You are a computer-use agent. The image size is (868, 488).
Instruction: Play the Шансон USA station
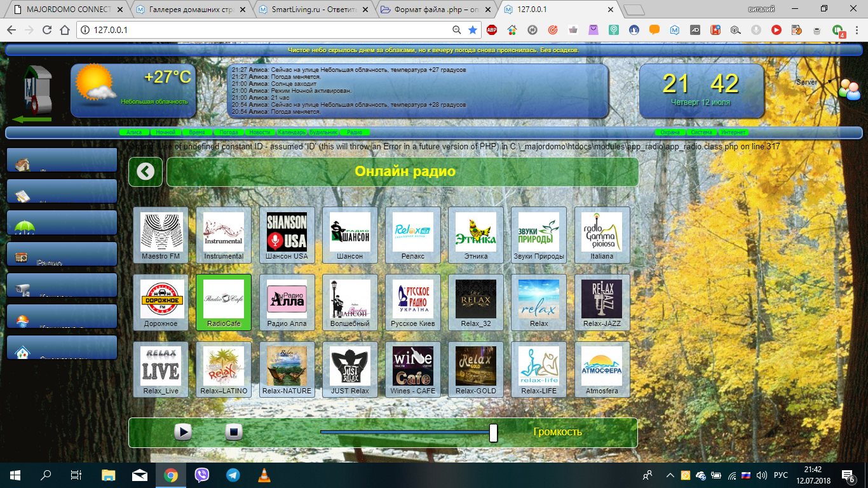pyautogui.click(x=287, y=235)
